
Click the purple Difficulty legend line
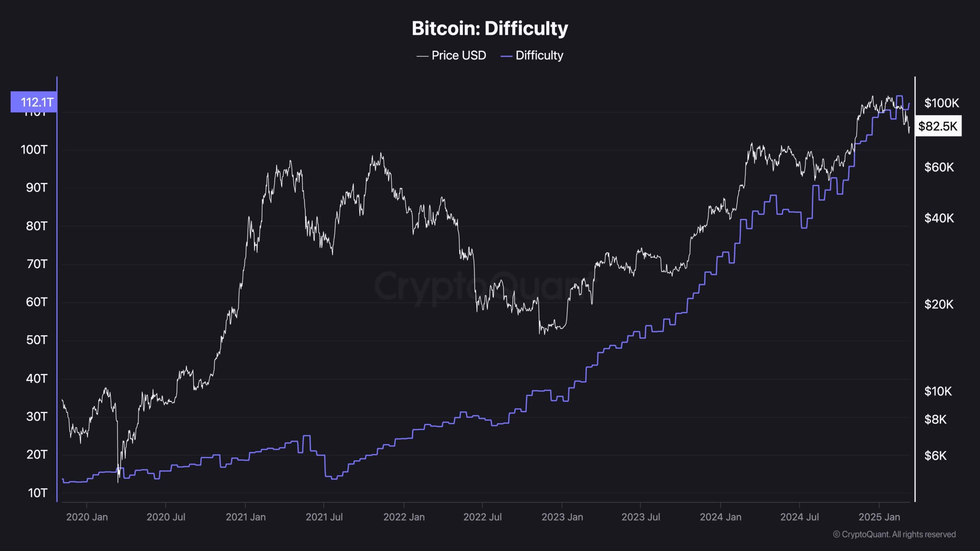(506, 56)
